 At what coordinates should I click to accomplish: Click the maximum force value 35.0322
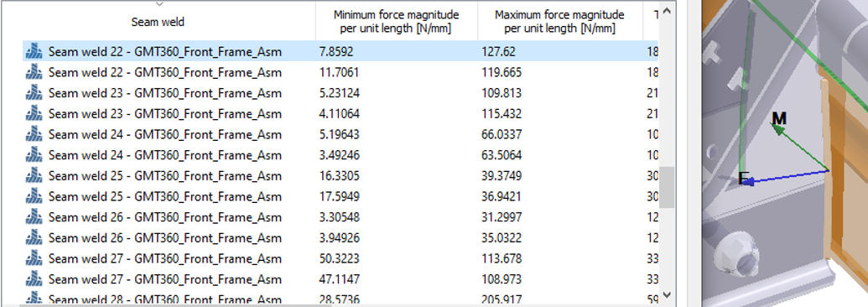tap(502, 237)
